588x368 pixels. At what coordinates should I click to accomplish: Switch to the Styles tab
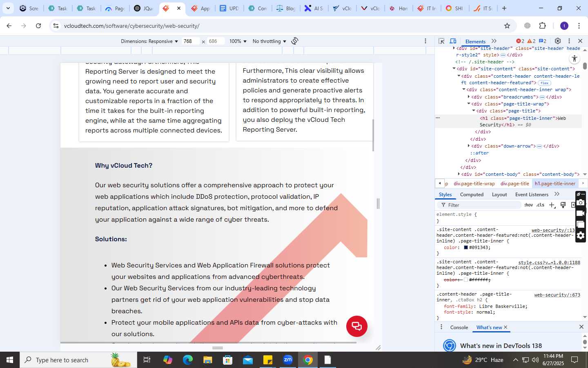click(x=445, y=195)
